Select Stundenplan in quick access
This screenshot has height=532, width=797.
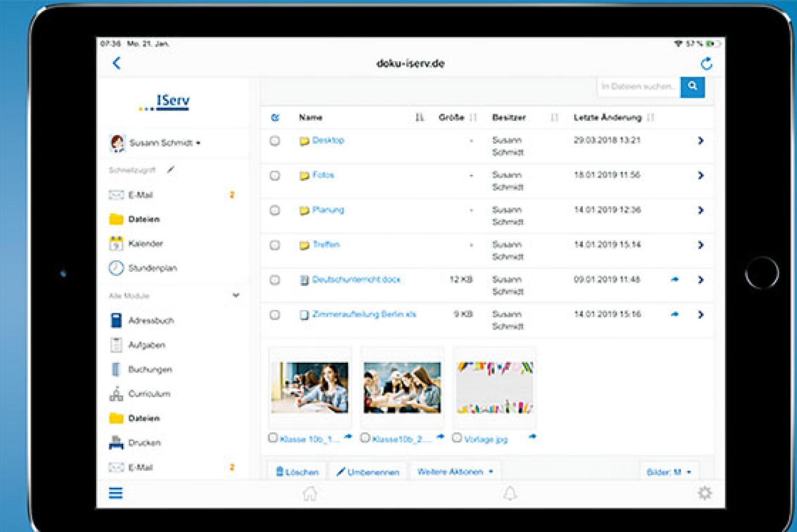[152, 268]
